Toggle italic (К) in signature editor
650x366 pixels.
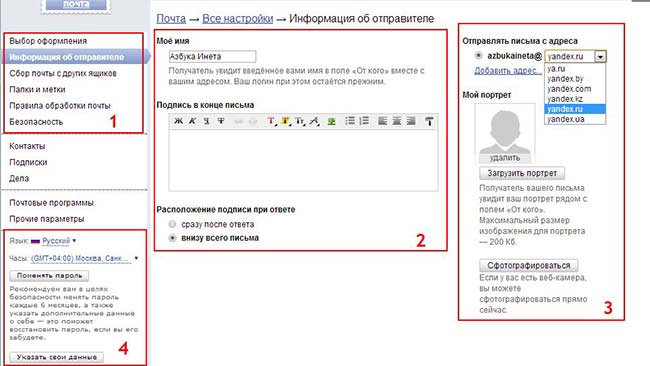(192, 121)
